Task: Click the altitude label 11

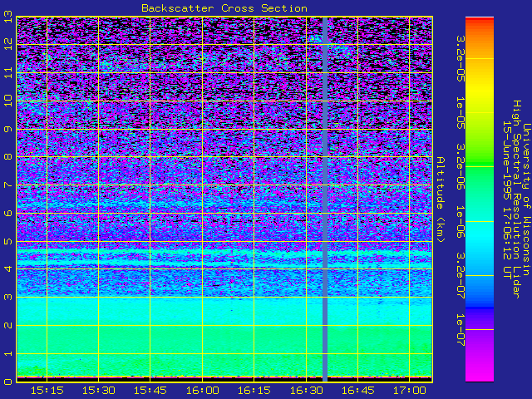Action: (8, 72)
